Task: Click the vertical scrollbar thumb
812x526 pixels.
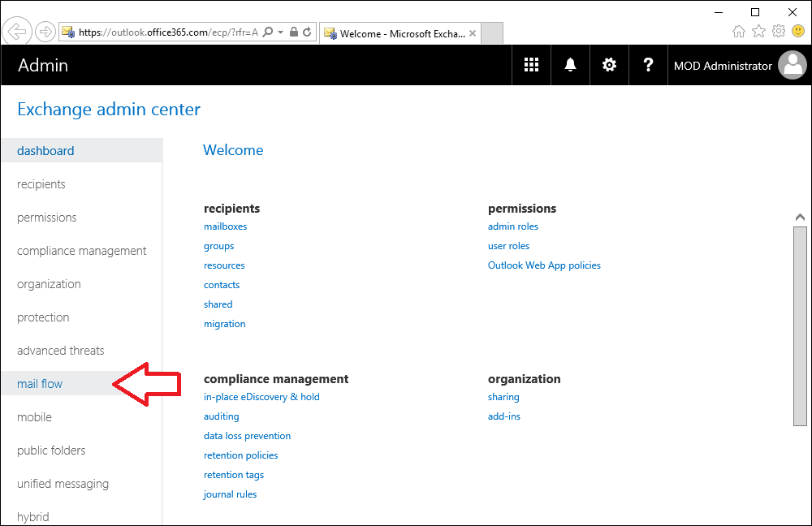Action: click(x=800, y=326)
